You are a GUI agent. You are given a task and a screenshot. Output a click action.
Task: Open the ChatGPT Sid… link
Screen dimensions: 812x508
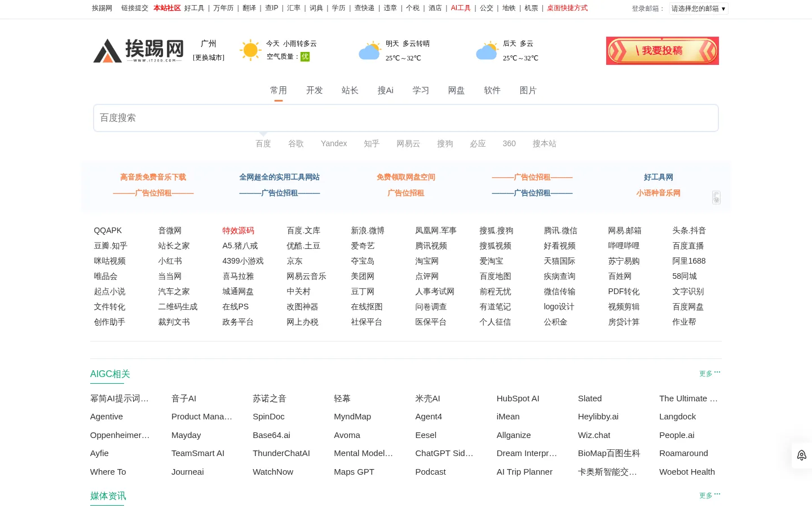click(x=444, y=453)
